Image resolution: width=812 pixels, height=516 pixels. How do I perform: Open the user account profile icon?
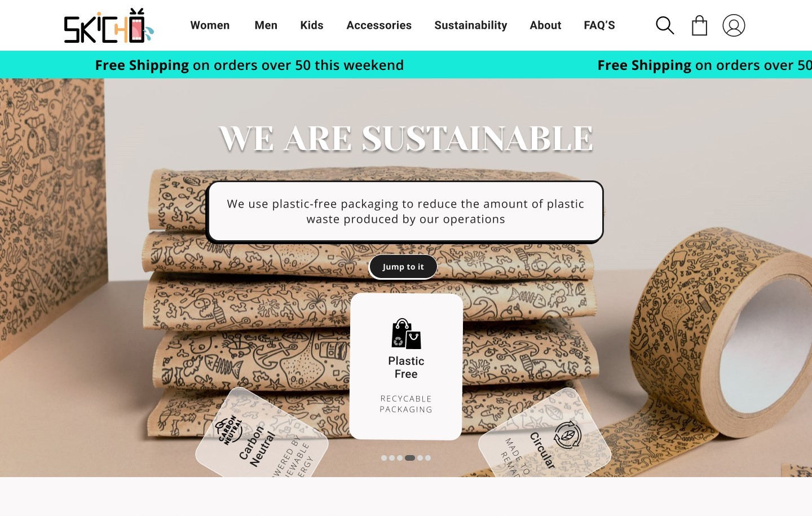(x=734, y=25)
